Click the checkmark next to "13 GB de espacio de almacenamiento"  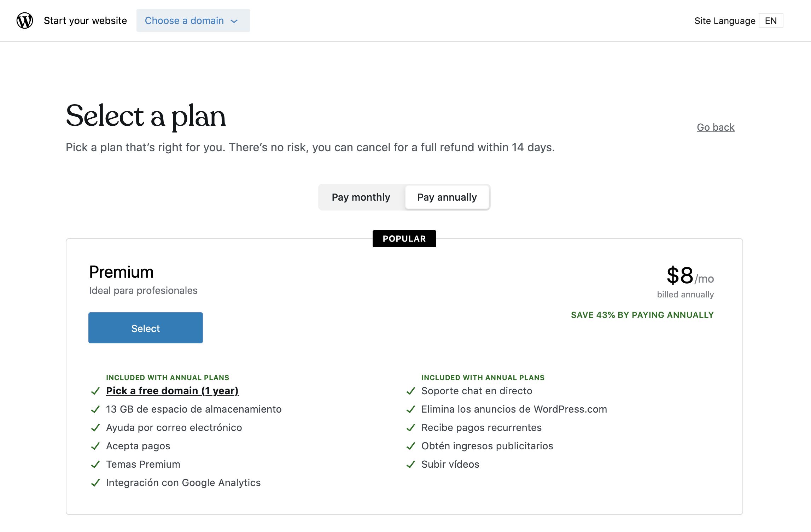(x=95, y=409)
